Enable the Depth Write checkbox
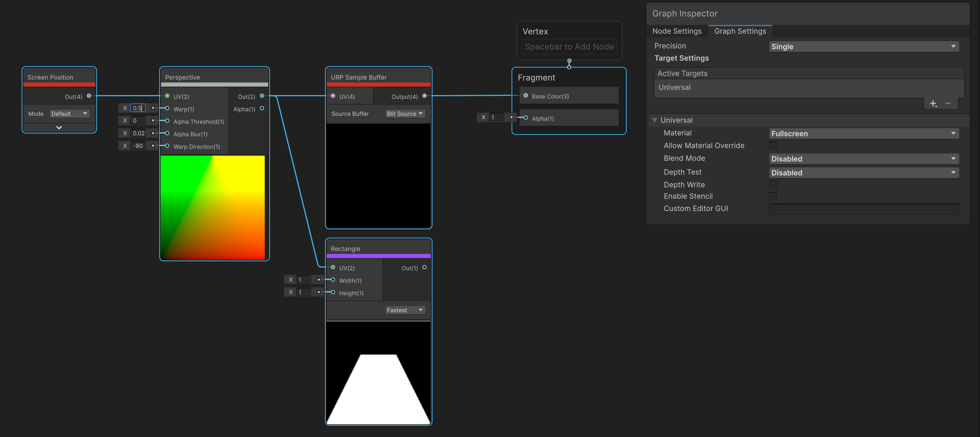 773,185
